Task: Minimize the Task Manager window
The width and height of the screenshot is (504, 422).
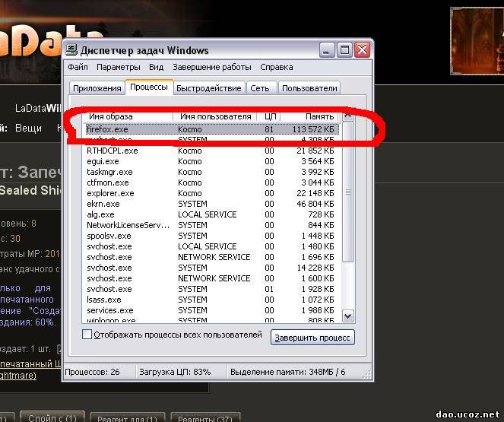Action: [x=328, y=50]
